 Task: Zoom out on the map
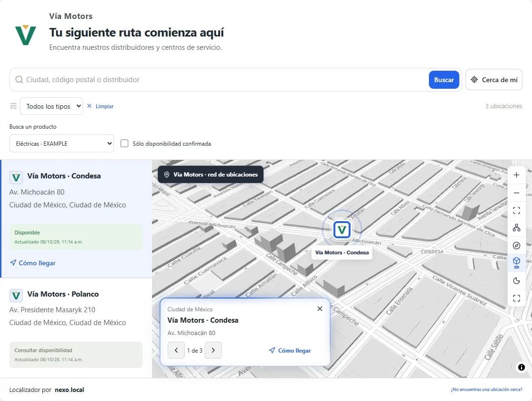tap(516, 193)
